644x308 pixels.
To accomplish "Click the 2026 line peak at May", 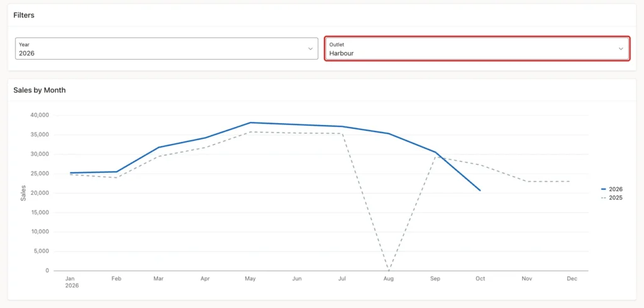I will click(x=250, y=123).
